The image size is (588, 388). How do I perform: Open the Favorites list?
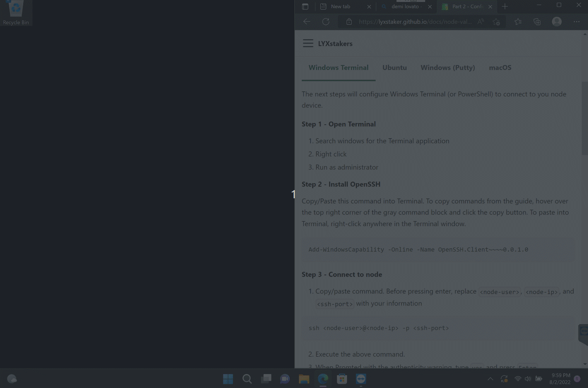518,22
